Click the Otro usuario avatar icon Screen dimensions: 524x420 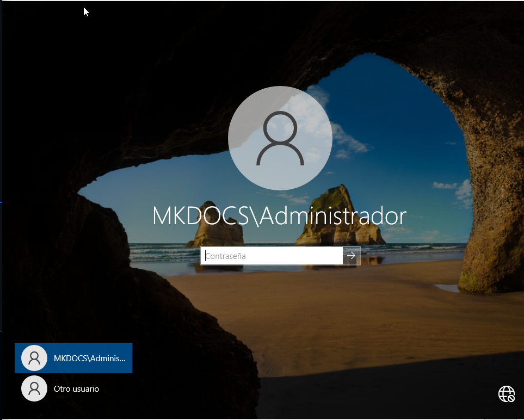click(x=34, y=388)
